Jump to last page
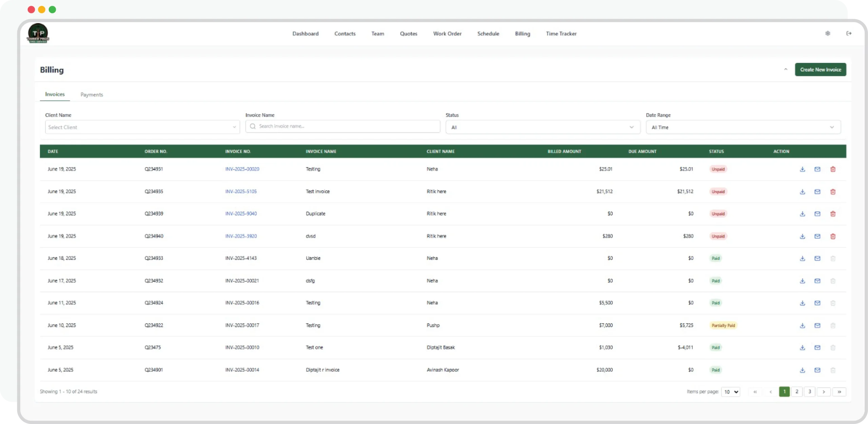Screen dimensions: 868x424 pyautogui.click(x=839, y=392)
